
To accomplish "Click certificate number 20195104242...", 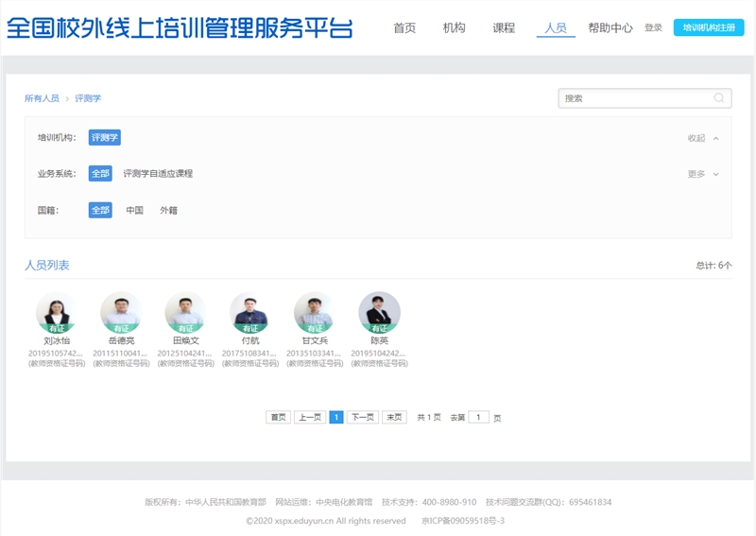I will point(379,354).
